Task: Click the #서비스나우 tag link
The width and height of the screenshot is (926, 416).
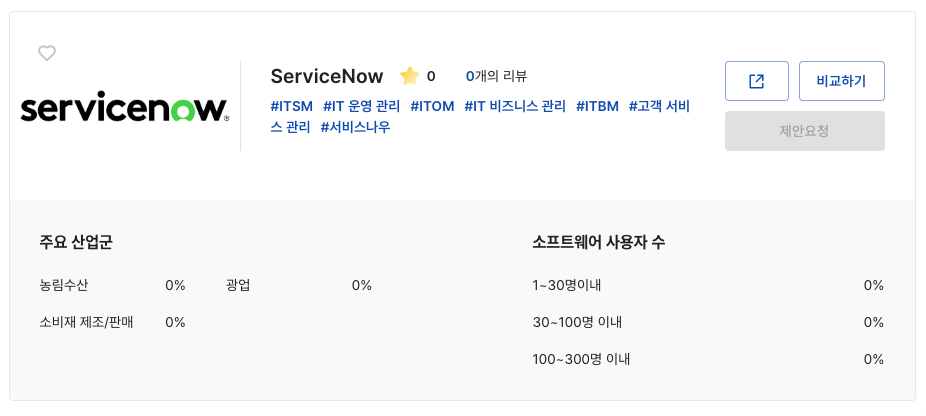Action: [355, 127]
